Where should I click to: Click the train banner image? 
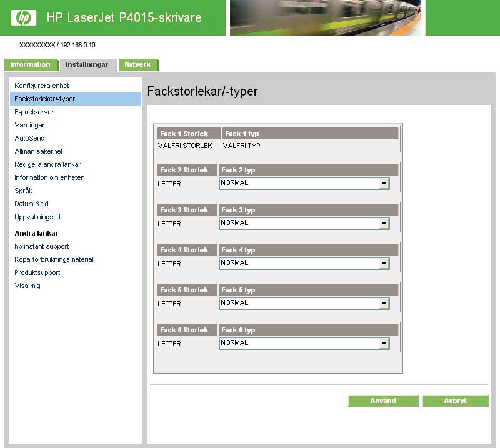326,17
